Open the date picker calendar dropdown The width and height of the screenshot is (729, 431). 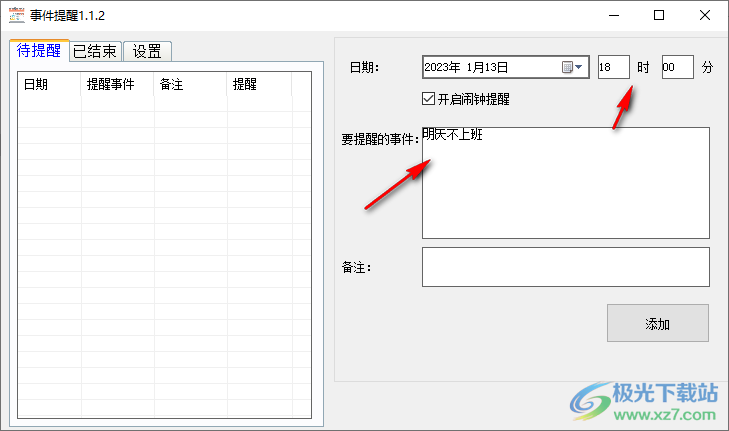click(x=572, y=67)
